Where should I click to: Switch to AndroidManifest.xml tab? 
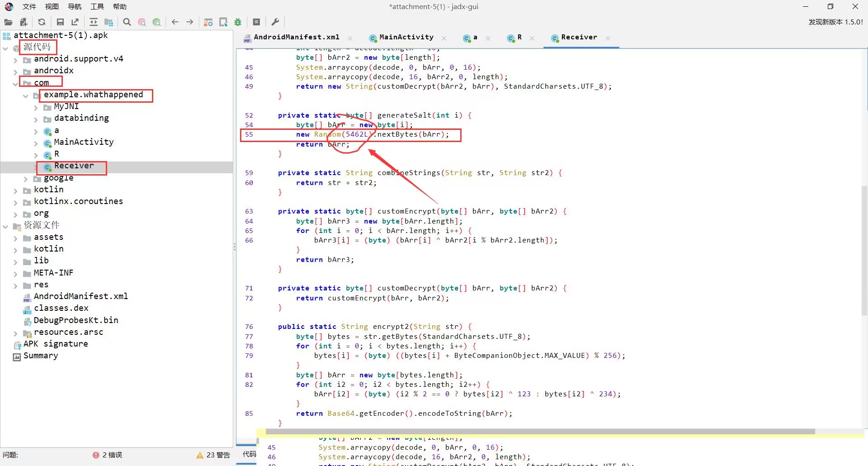point(296,37)
